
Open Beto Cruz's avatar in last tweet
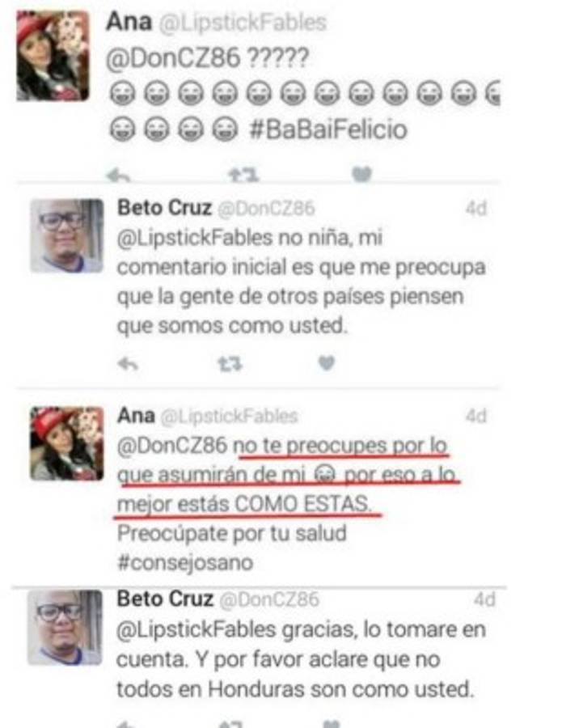tap(65, 627)
